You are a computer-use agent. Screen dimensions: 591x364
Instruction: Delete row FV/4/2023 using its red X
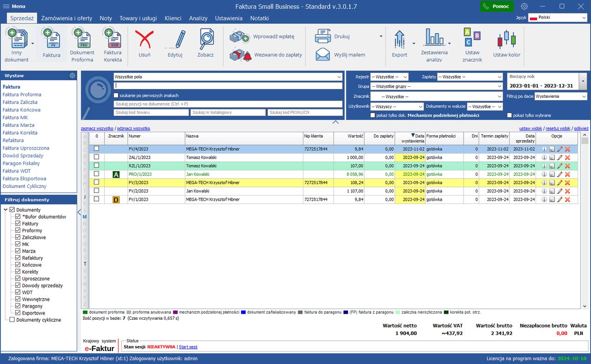(567, 149)
